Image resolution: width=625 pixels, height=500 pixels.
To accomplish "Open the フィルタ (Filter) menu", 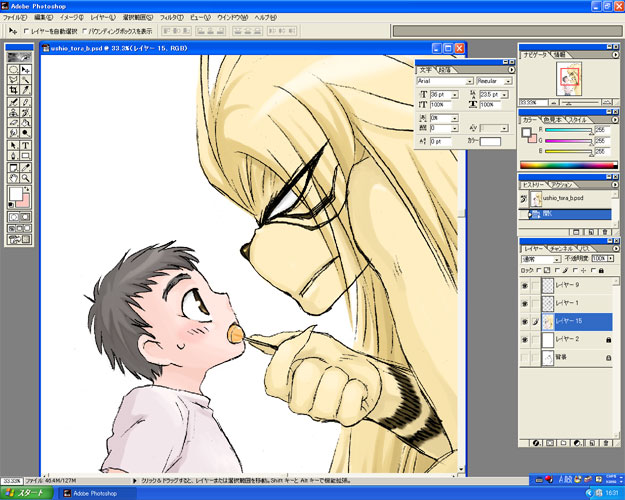I will point(171,18).
